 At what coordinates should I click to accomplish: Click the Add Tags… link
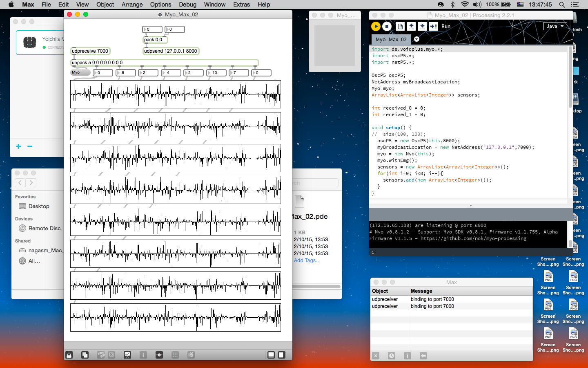(x=307, y=260)
